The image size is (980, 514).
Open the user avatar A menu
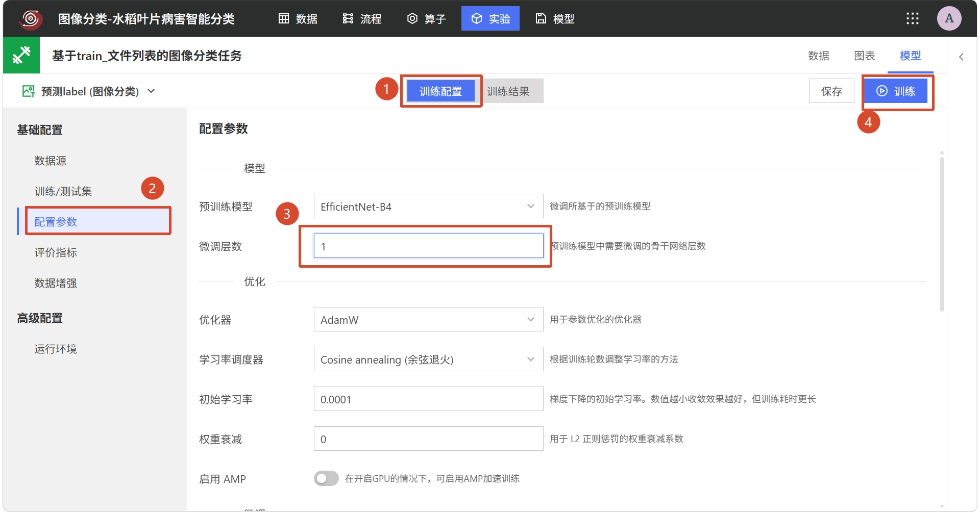click(949, 18)
